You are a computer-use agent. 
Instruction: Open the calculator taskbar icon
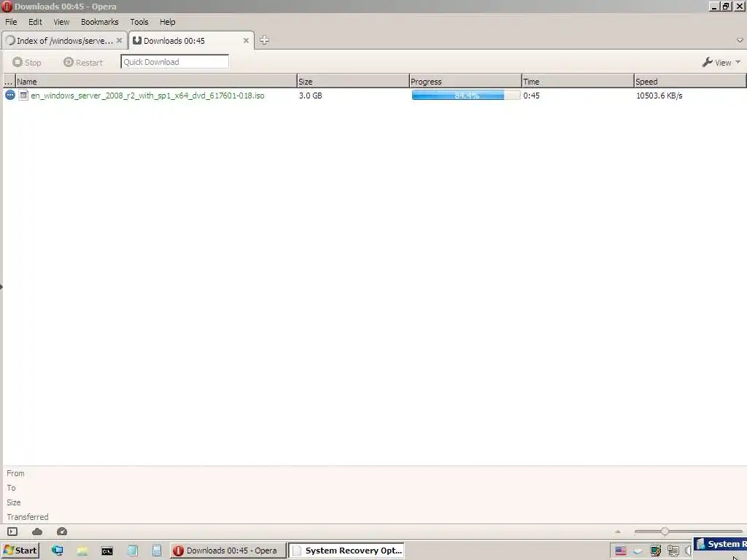157,551
